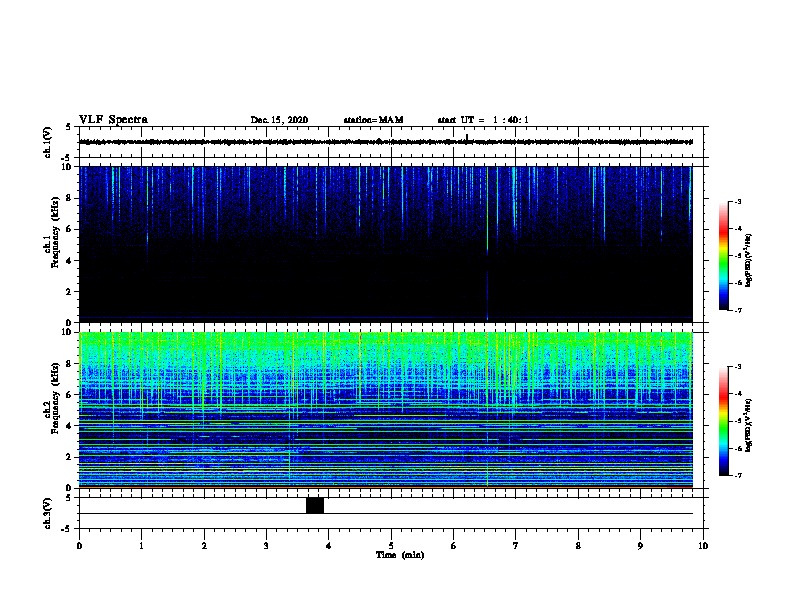Viewport: 792px width, 612px height.
Task: Click the "-3" label on ch.2 colorbar
Action: (x=738, y=367)
